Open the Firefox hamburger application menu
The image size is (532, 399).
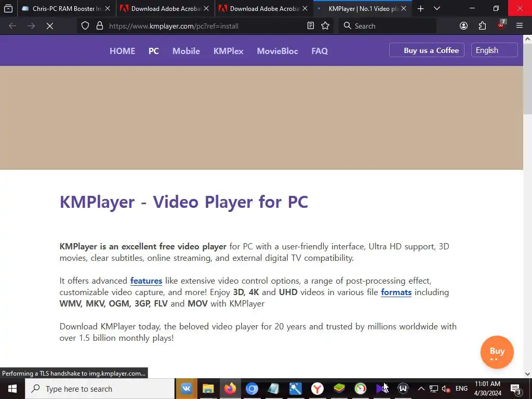pyautogui.click(x=520, y=26)
